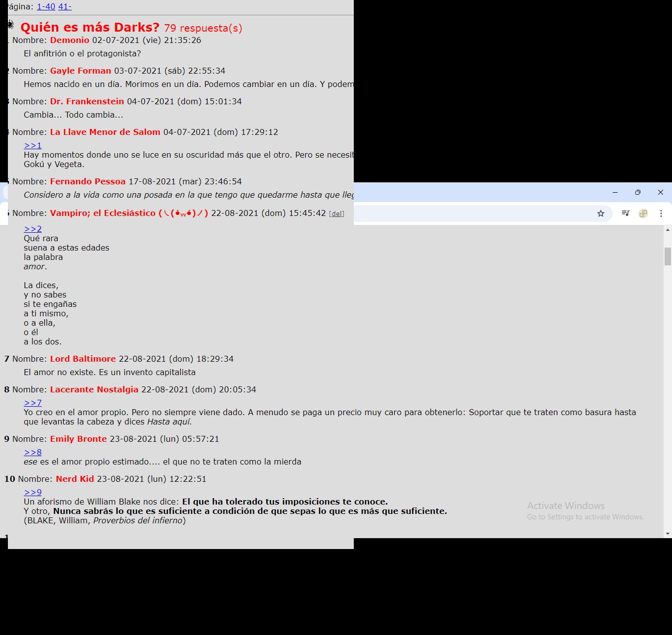The width and height of the screenshot is (672, 635).
Task: Follow the >>9 reply reference link
Action: tap(33, 492)
